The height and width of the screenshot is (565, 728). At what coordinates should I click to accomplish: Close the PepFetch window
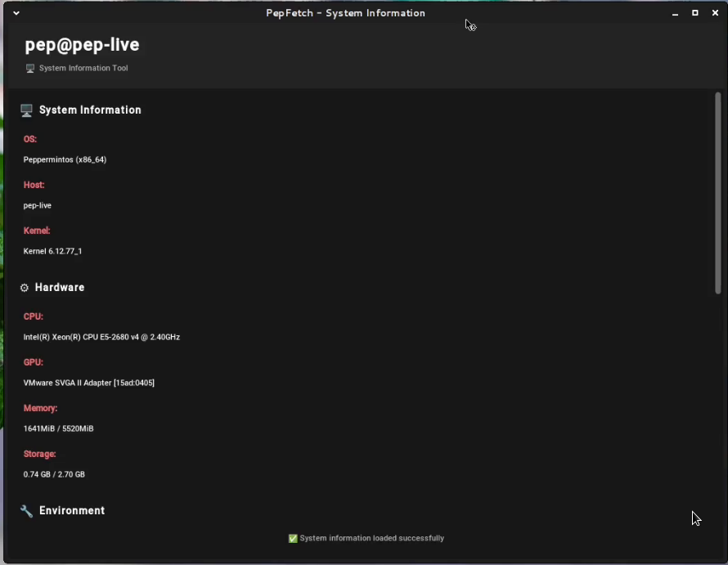[715, 13]
